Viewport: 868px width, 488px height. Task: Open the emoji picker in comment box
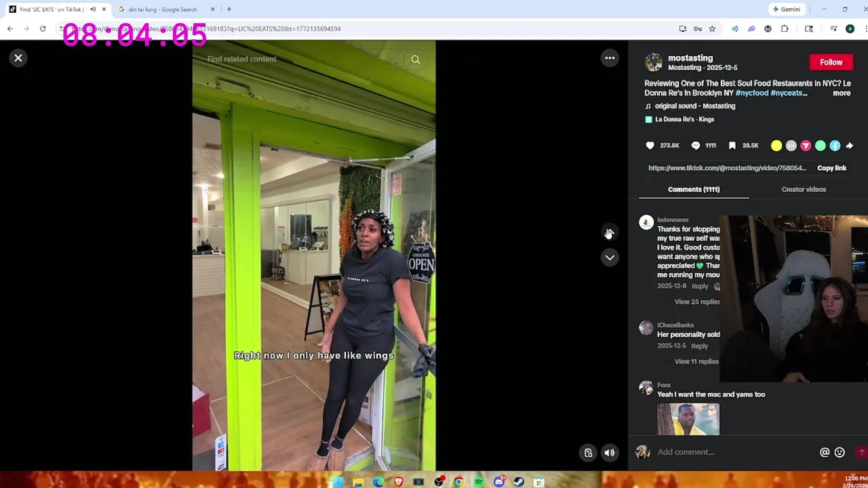840,453
